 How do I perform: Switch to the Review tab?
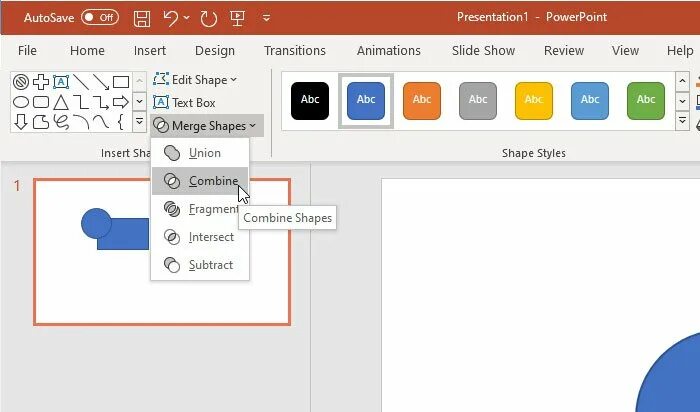click(x=564, y=50)
